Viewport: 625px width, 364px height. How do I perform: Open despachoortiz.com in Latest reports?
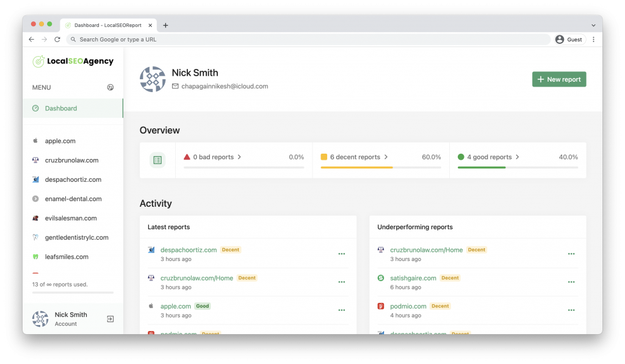pos(189,250)
